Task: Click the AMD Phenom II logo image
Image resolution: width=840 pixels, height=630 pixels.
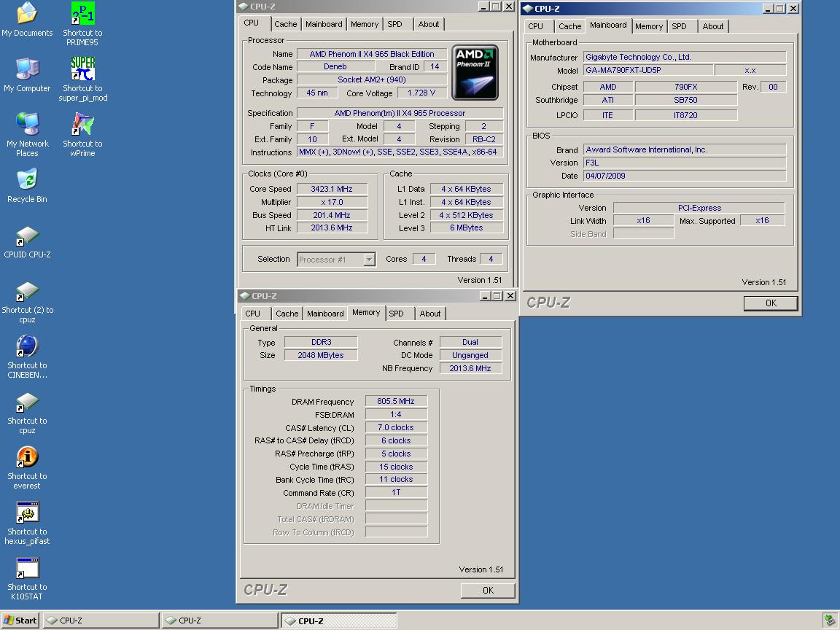Action: pos(475,72)
